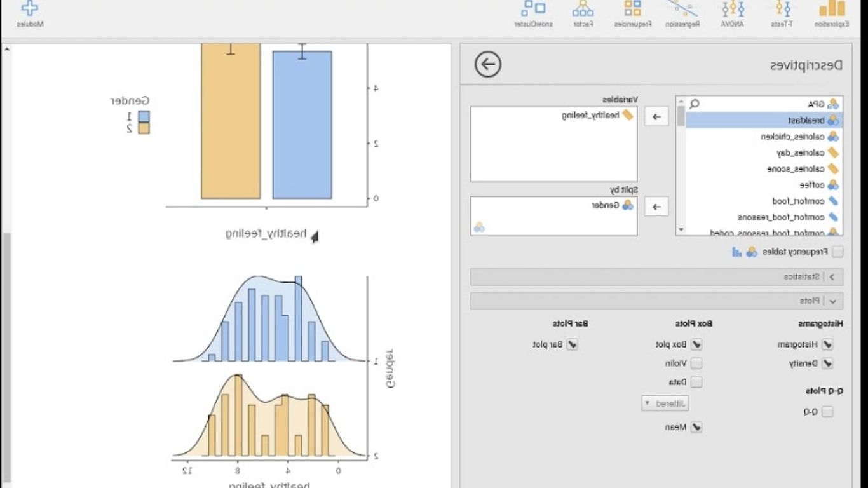Open the Jittered dropdown

click(x=665, y=403)
